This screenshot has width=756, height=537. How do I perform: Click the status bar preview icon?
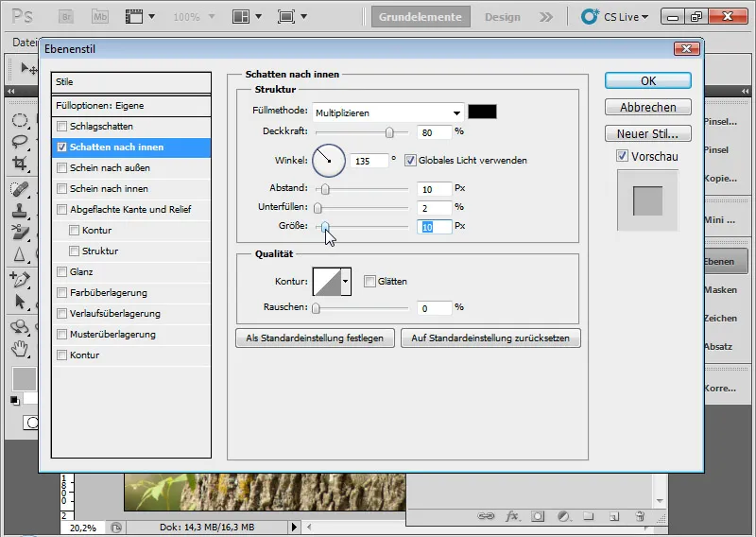point(115,528)
